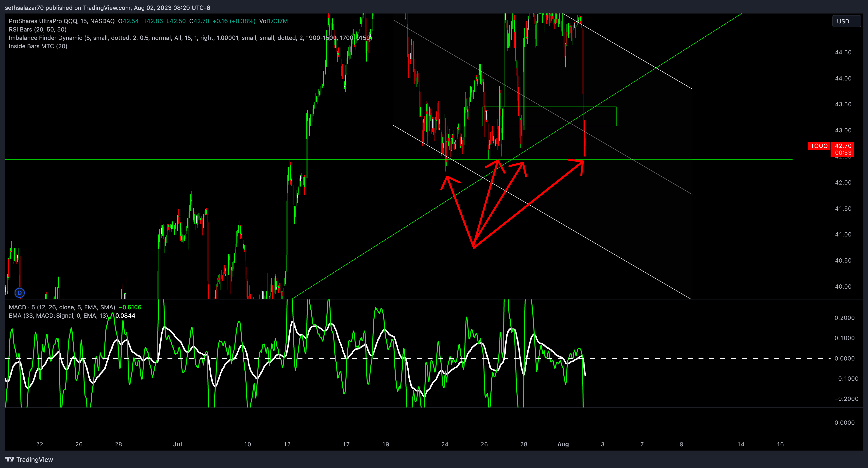Click the 43.50 price axis label
The image size is (868, 468).
(x=843, y=104)
